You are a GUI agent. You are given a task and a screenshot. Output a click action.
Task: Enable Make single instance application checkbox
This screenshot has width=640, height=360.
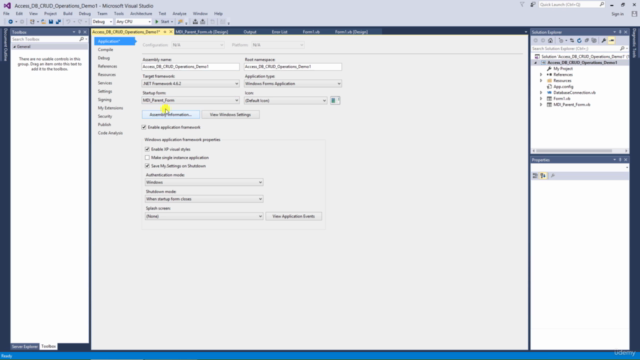tap(147, 158)
